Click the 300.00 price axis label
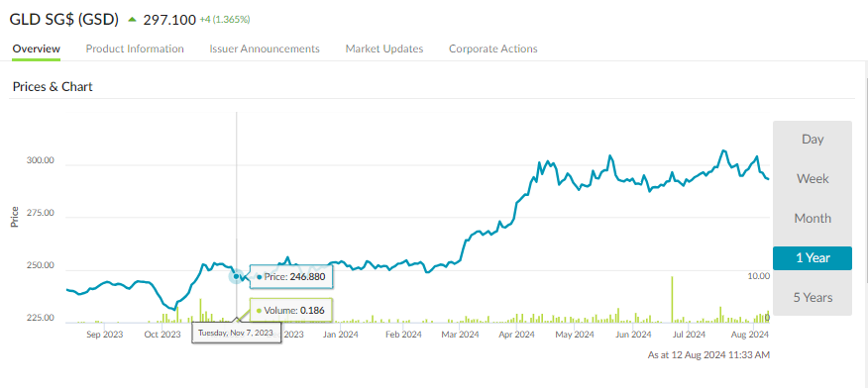868x388 pixels. click(x=40, y=160)
